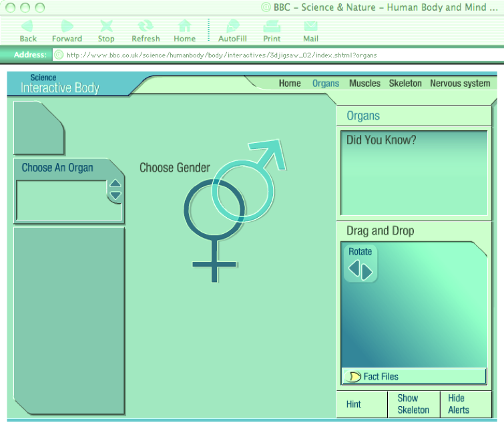The image size is (504, 445).
Task: Switch to Nervous system tab
Action: (459, 84)
